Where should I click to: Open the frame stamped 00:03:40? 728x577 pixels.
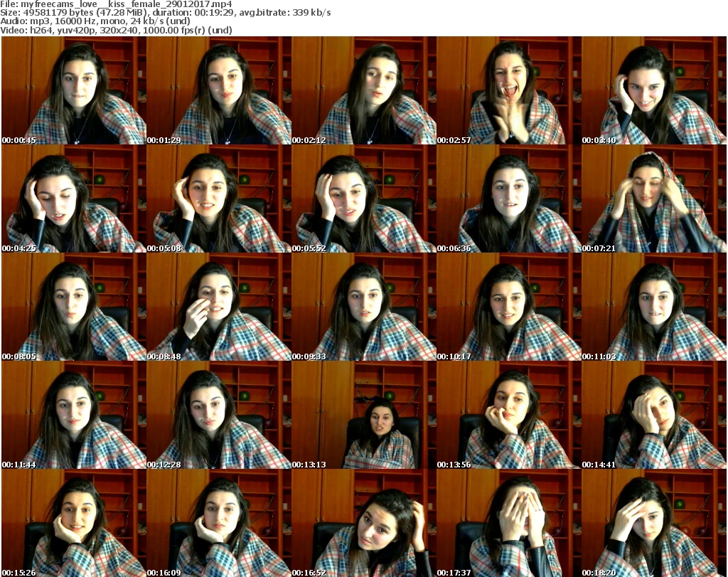click(654, 90)
